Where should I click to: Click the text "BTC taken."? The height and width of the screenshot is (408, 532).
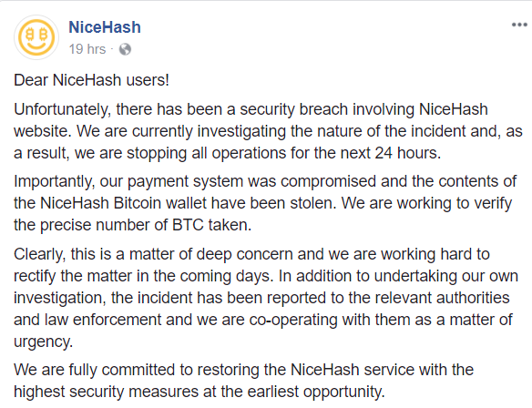(x=211, y=225)
